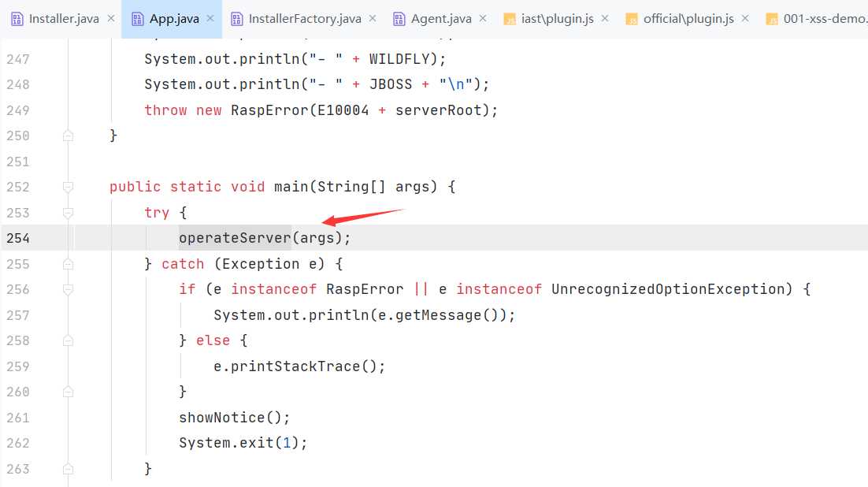The height and width of the screenshot is (487, 868).
Task: Click fold end marker at line 263
Action: (68, 470)
